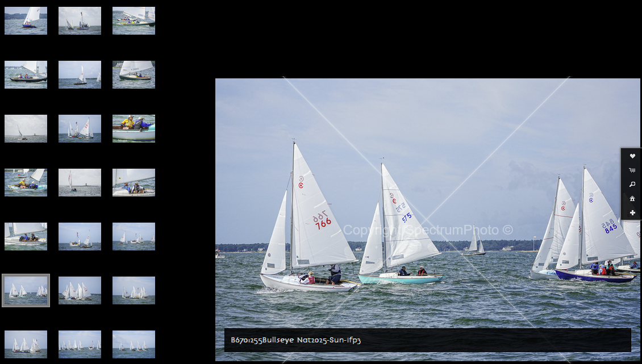Screen dimensions: 642x364
Task: Select the thumbnail right of the highlighted one
Action: point(80,290)
